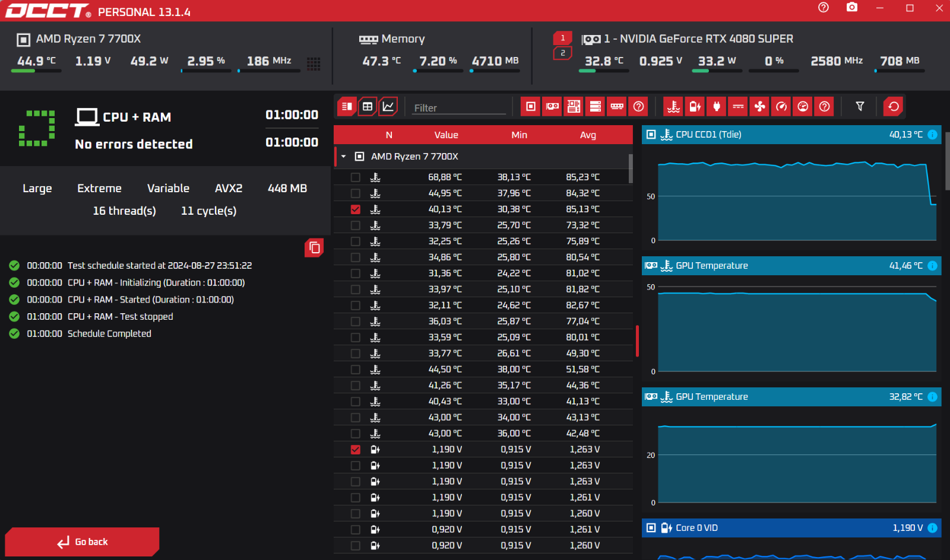Click the CPU CCD1 (Tdie) graph header
The width and height of the screenshot is (950, 560).
791,135
